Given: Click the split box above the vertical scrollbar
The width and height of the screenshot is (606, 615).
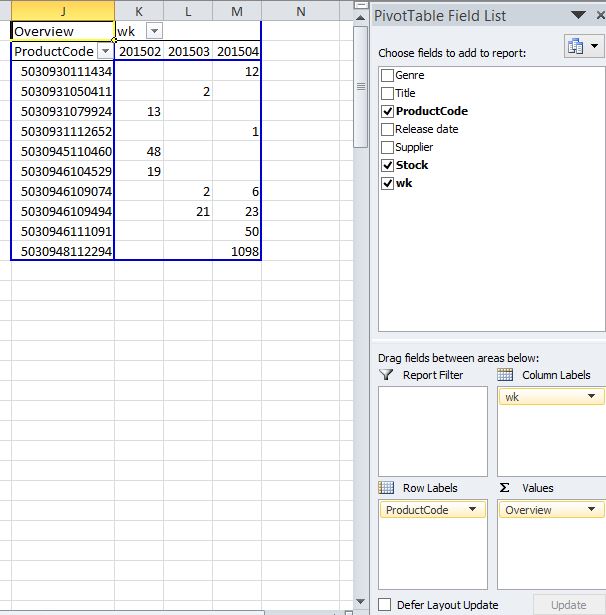Looking at the screenshot, I should (x=360, y=5).
